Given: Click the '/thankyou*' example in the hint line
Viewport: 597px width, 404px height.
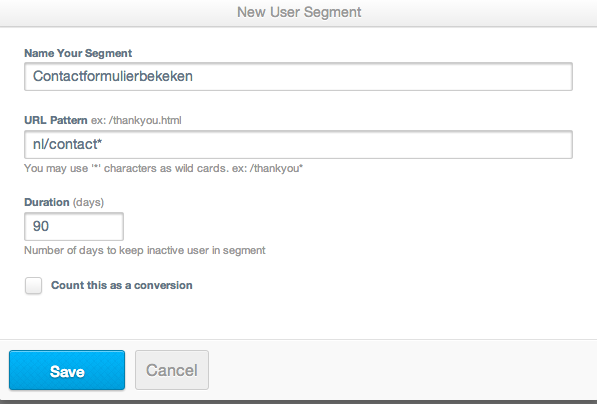Looking at the screenshot, I should coord(276,168).
